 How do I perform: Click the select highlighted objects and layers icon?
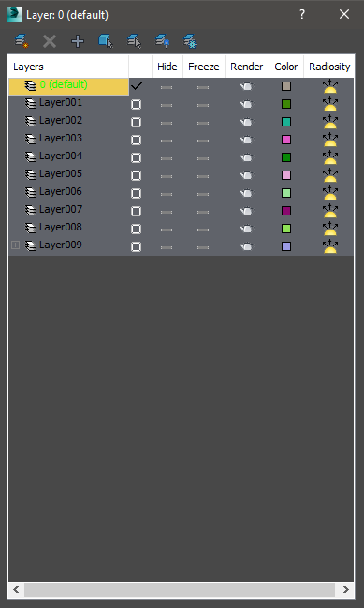pyautogui.click(x=106, y=41)
